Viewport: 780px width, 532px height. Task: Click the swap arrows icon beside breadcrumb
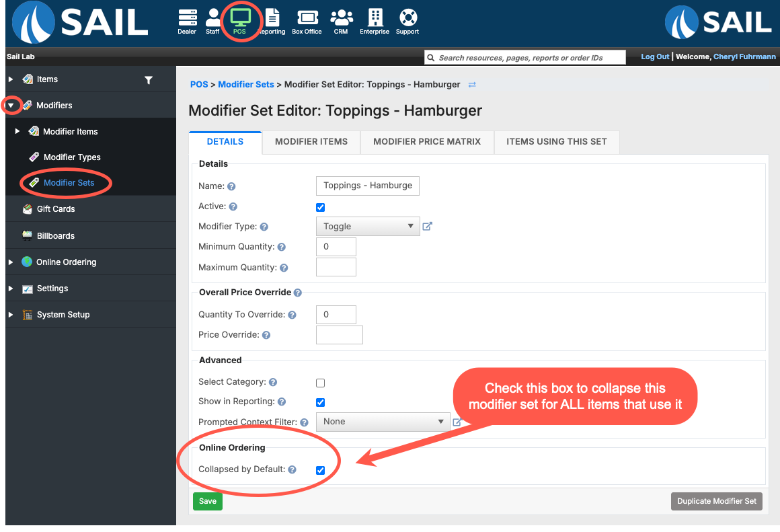tap(472, 85)
